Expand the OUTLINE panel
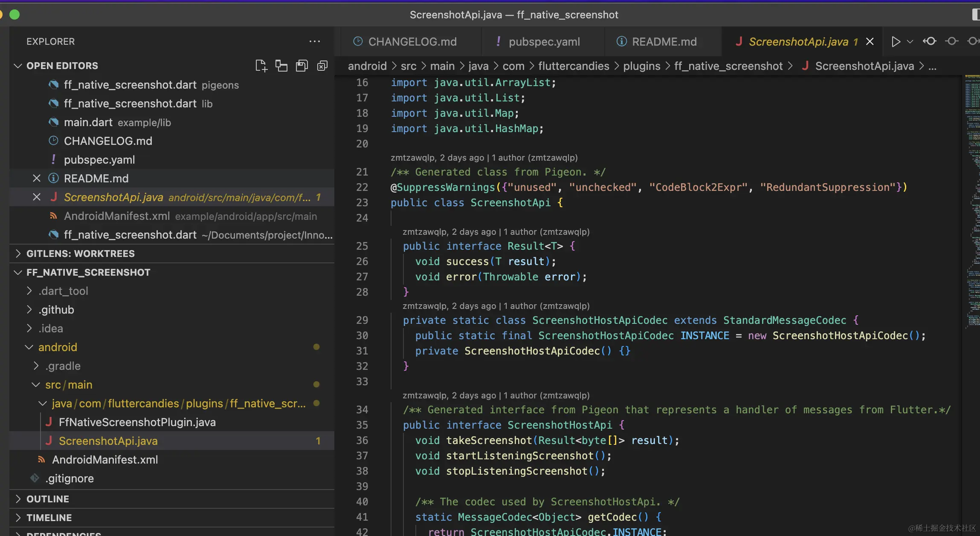This screenshot has height=536, width=980. (x=47, y=499)
